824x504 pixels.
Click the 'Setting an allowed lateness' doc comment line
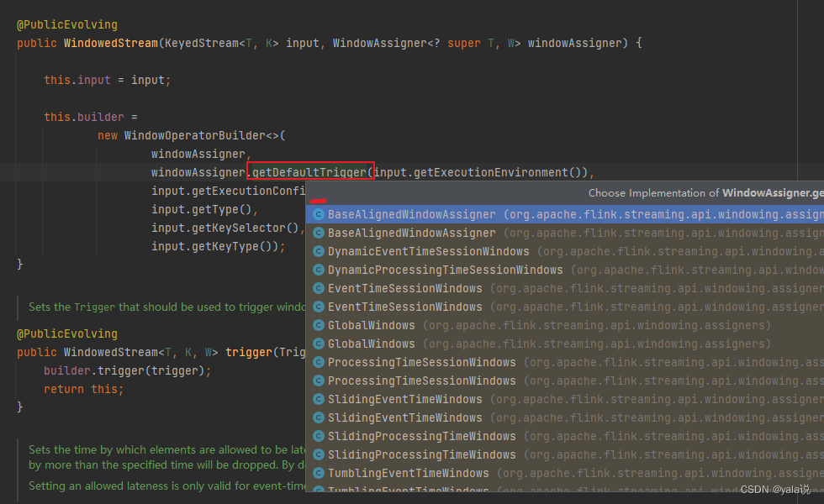[167, 486]
